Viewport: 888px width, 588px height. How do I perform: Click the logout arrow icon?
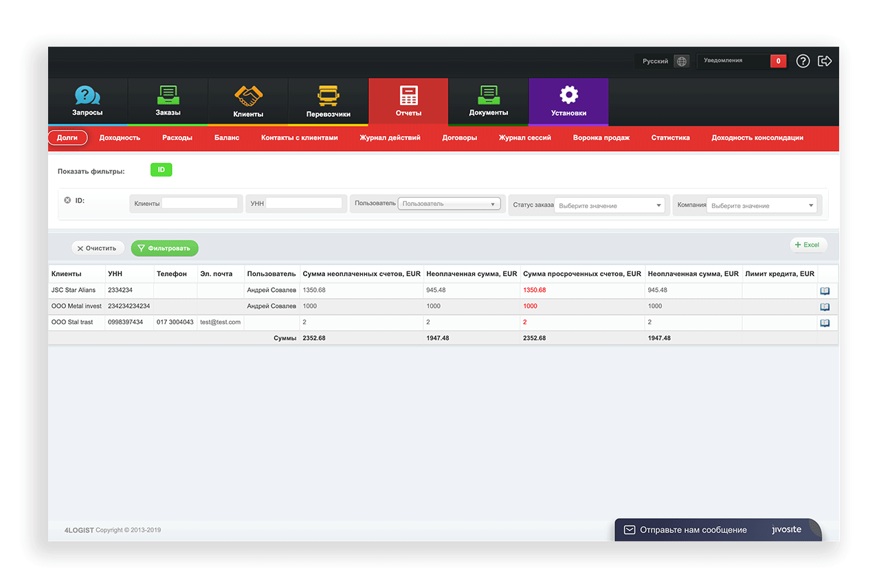tap(825, 61)
